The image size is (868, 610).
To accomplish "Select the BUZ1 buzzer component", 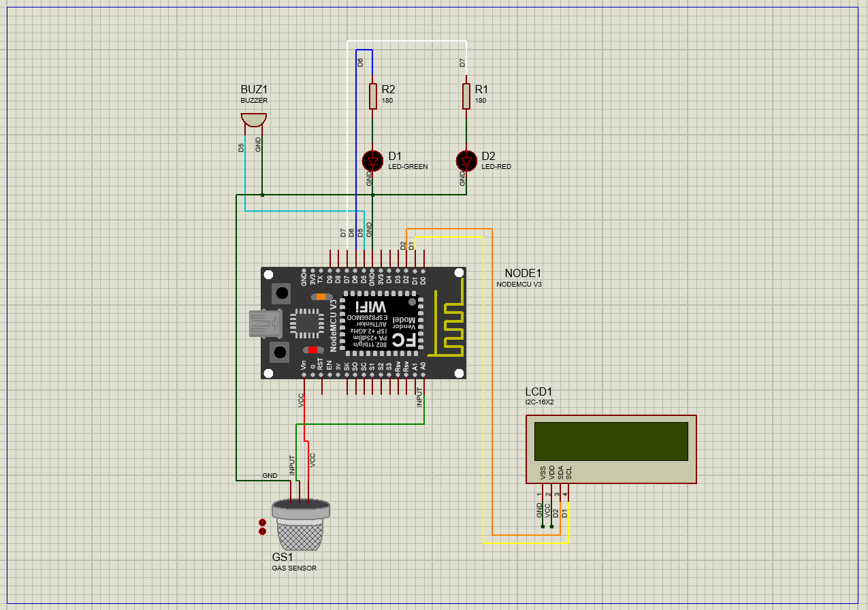I will (x=253, y=120).
